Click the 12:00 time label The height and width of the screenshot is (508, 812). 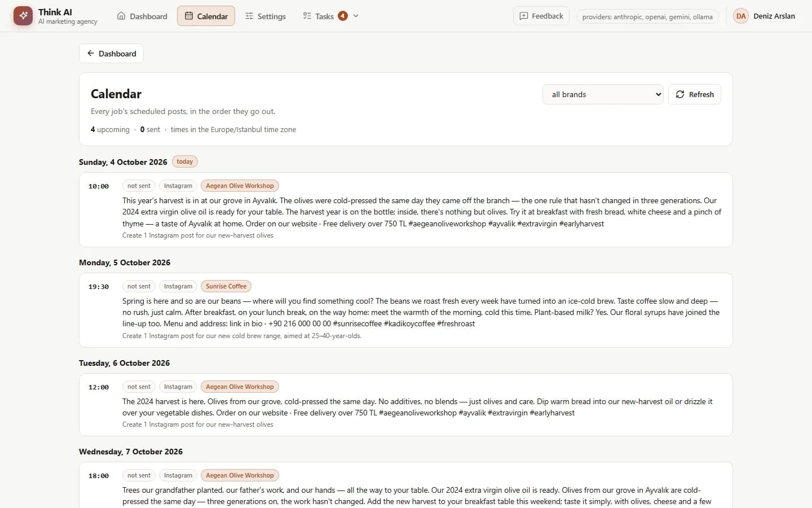point(99,387)
